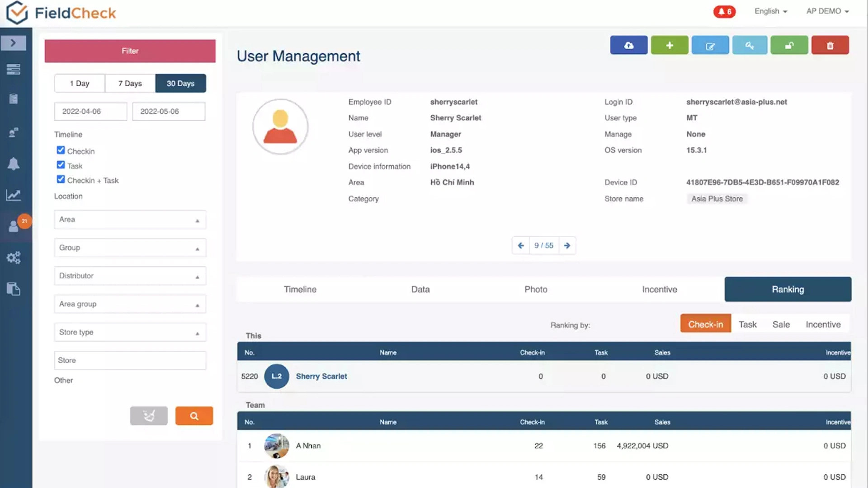The image size is (868, 488).
Task: Uncheck the Checkin timeline checkbox
Action: pyautogui.click(x=61, y=150)
